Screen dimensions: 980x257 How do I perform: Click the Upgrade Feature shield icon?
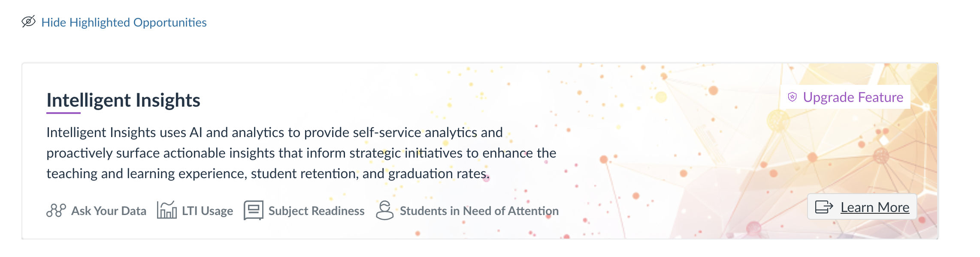(792, 97)
